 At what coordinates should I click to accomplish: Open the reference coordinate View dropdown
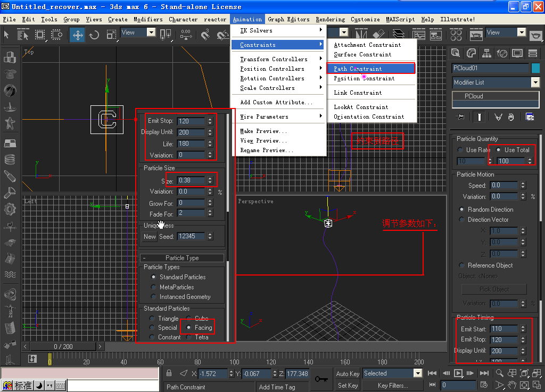[x=151, y=32]
